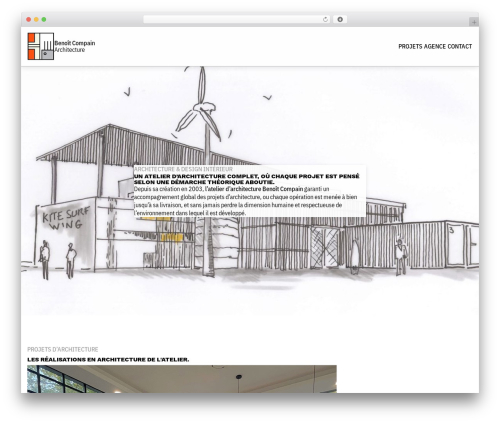Click the red close window button
The height and width of the screenshot is (423, 500).
point(29,20)
